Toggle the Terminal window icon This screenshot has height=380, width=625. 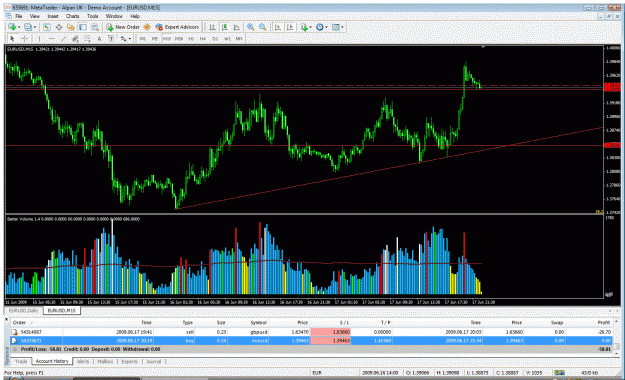[x=83, y=27]
